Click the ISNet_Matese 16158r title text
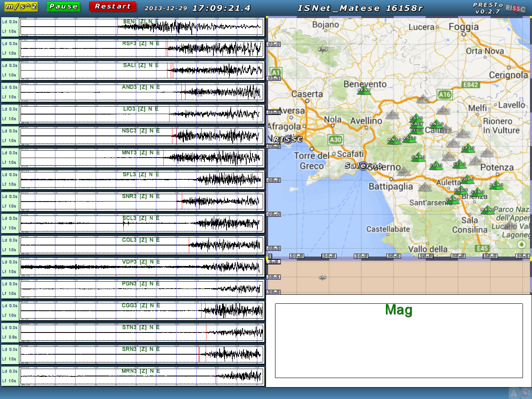 coord(360,8)
